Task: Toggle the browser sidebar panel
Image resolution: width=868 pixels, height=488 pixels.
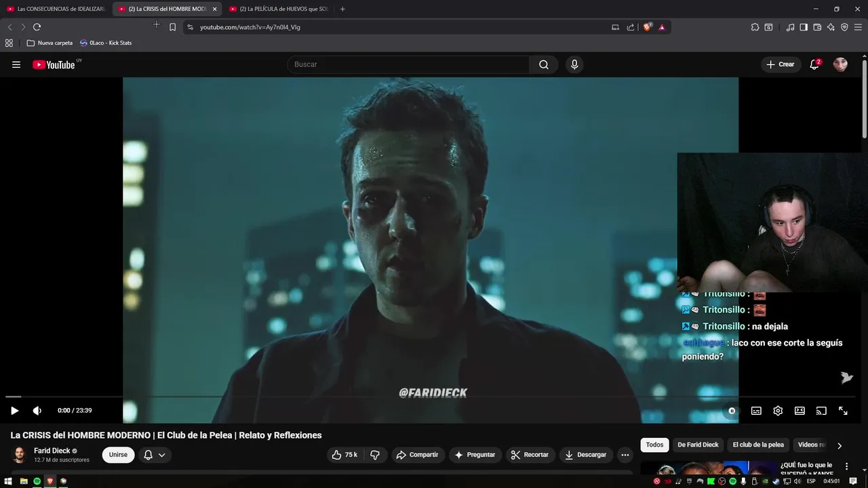Action: pyautogui.click(x=804, y=27)
